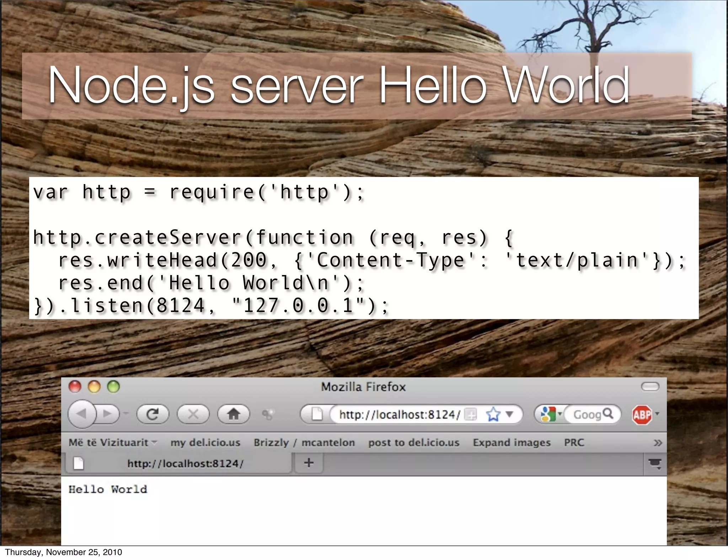Click post to del.icio.us bookmarklet
This screenshot has width=728, height=560.
414,443
